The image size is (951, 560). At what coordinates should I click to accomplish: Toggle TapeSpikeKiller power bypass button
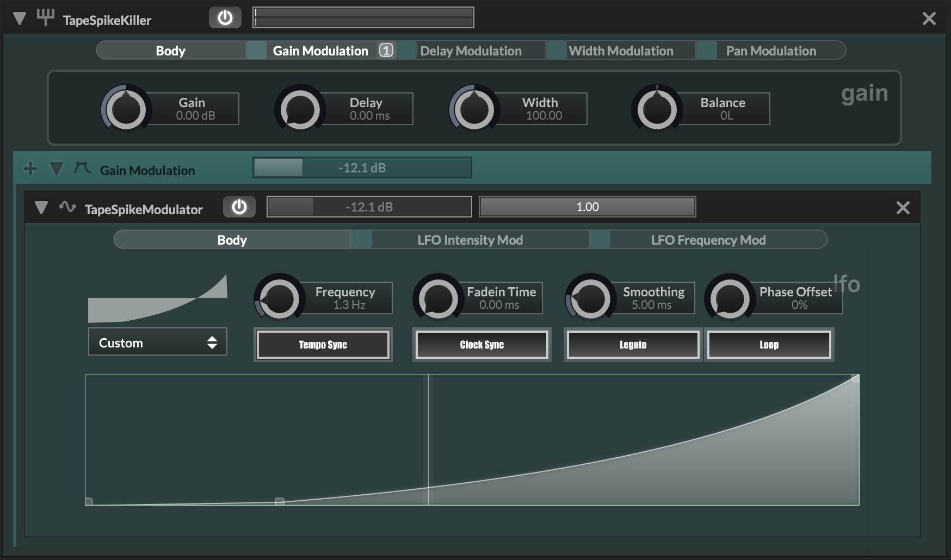[x=225, y=18]
